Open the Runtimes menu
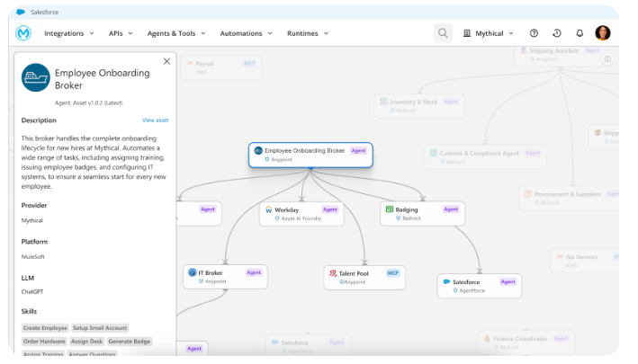The image size is (638, 364). point(307,33)
